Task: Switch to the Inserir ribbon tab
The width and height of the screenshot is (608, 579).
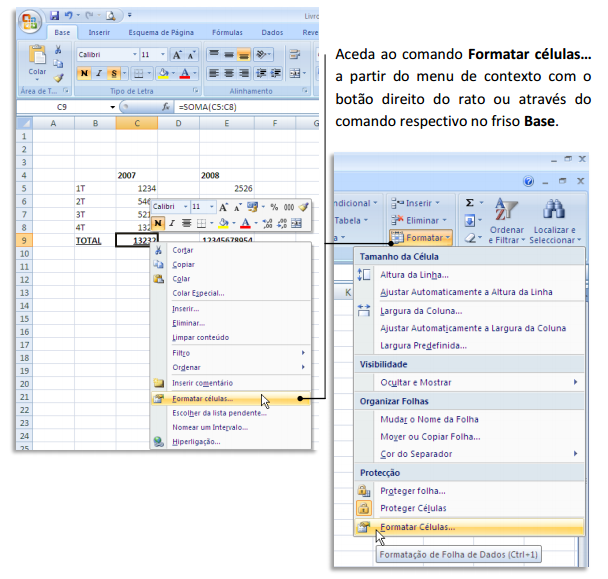Action: point(99,32)
